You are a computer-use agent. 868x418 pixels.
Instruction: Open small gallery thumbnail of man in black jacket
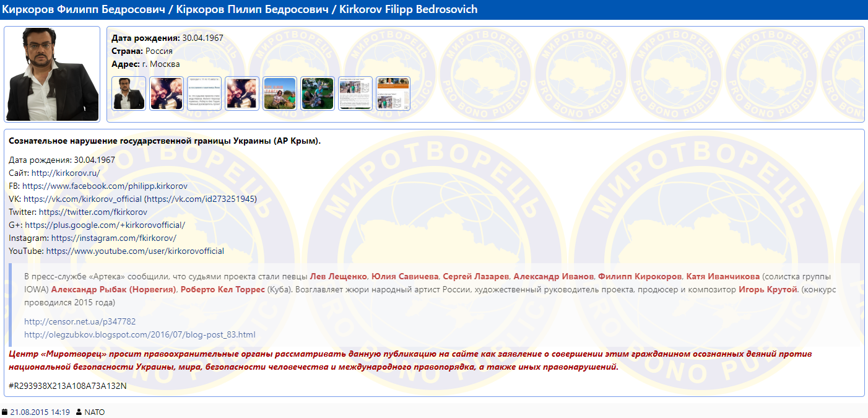tap(129, 94)
